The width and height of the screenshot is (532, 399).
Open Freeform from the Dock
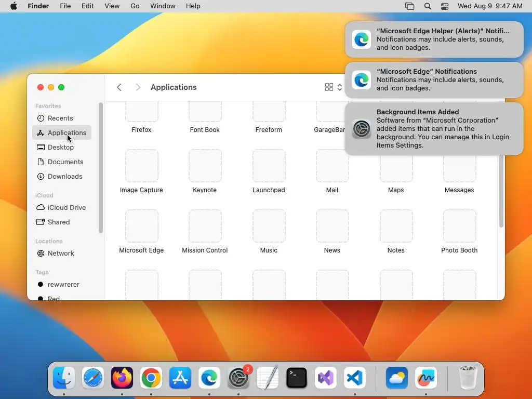click(426, 378)
